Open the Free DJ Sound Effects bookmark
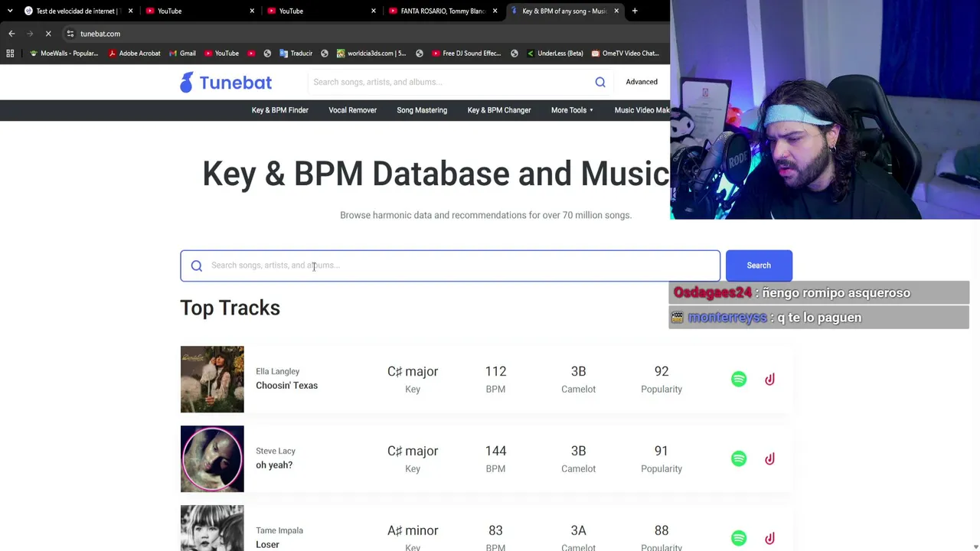 click(x=465, y=54)
